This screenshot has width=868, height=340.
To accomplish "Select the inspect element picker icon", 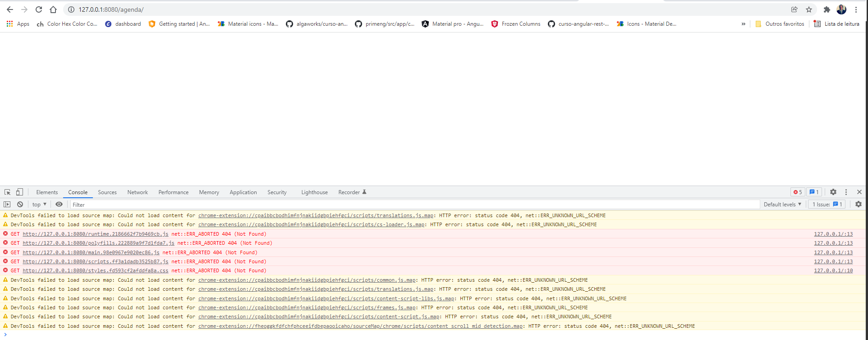I will point(7,192).
